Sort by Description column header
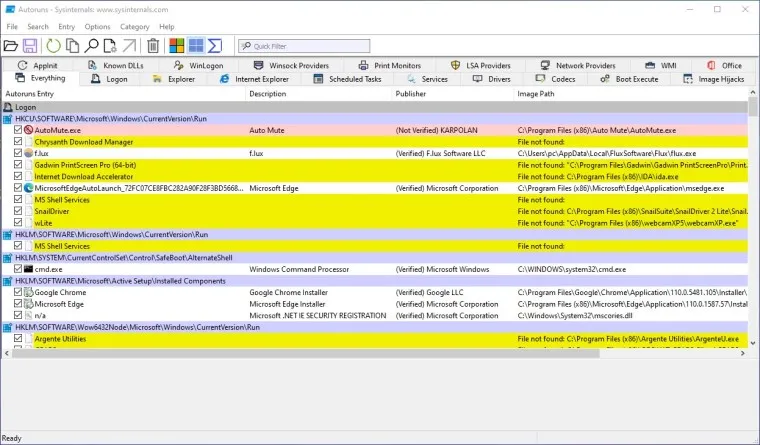Screen dimensions: 760x445 318,94
